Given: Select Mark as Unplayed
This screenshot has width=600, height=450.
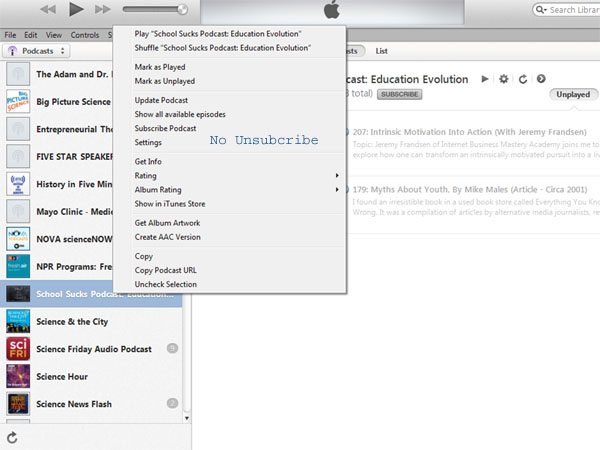Looking at the screenshot, I should tap(165, 81).
